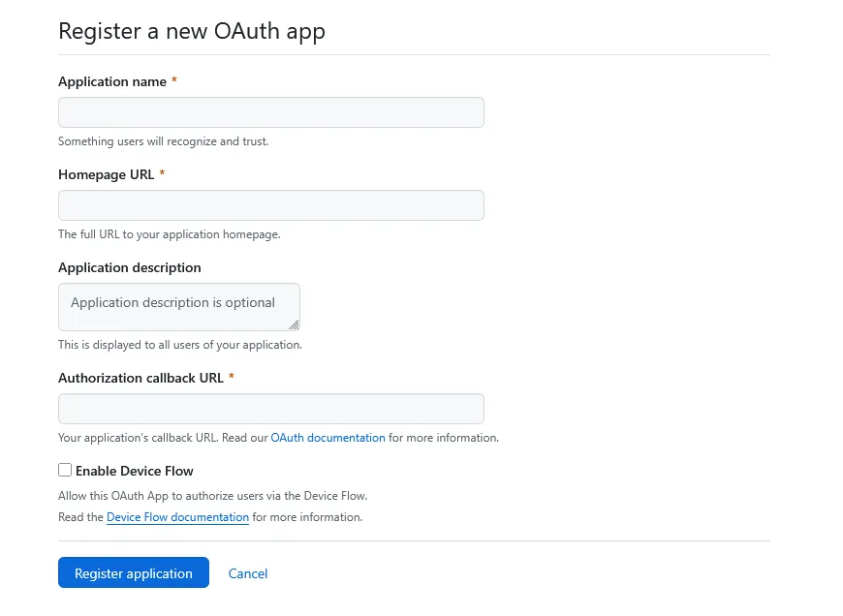Screen dimensions: 843x616
Task: Click inside the Application description textarea
Action: (179, 307)
